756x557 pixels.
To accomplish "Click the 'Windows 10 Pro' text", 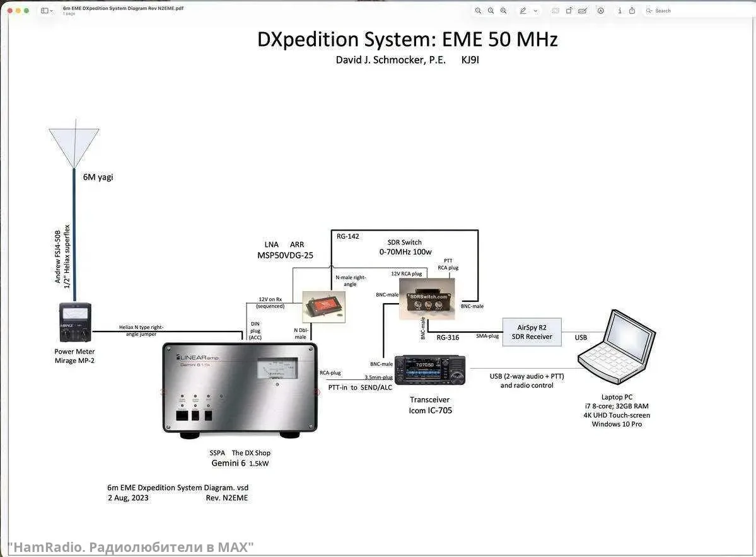I will [617, 425].
